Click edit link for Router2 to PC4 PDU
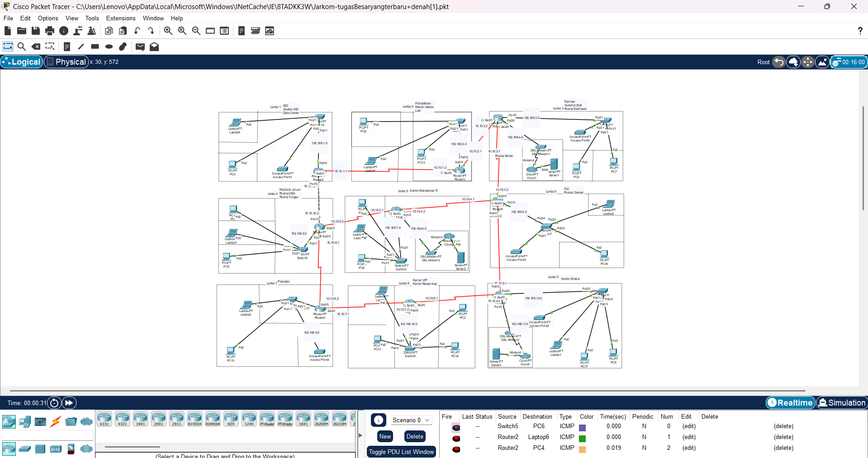868x458 pixels. tap(689, 448)
